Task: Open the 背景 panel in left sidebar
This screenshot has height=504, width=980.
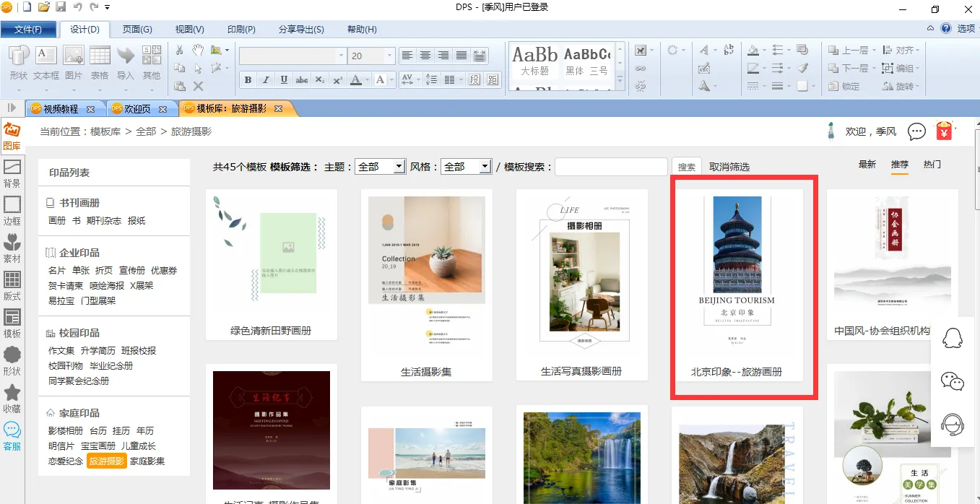Action: tap(12, 173)
